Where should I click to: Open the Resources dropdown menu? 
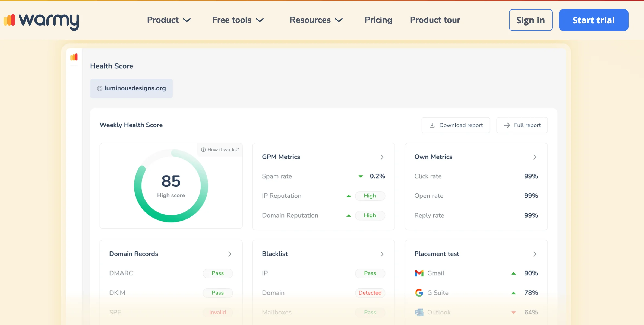pyautogui.click(x=316, y=20)
